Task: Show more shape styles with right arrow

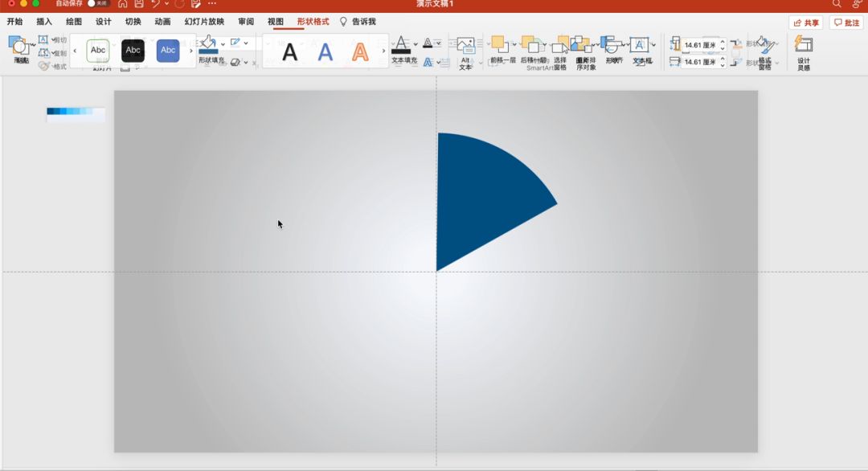Action: 191,51
